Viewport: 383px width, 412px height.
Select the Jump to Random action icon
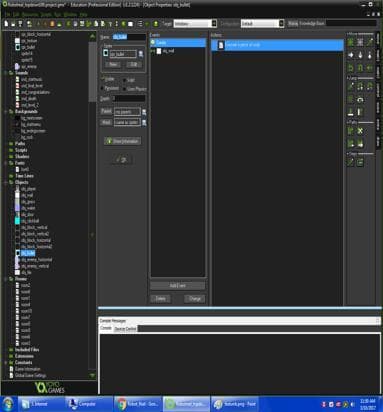coord(370,87)
